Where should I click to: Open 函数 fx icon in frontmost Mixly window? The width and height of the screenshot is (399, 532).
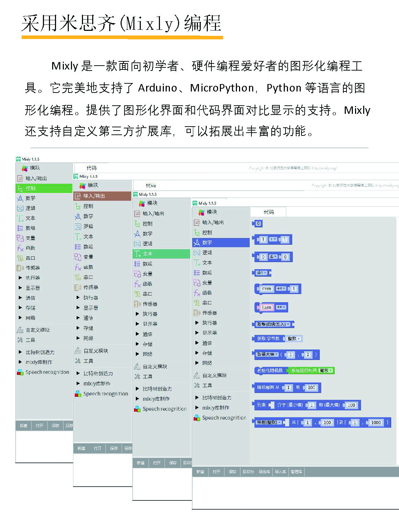click(x=197, y=293)
